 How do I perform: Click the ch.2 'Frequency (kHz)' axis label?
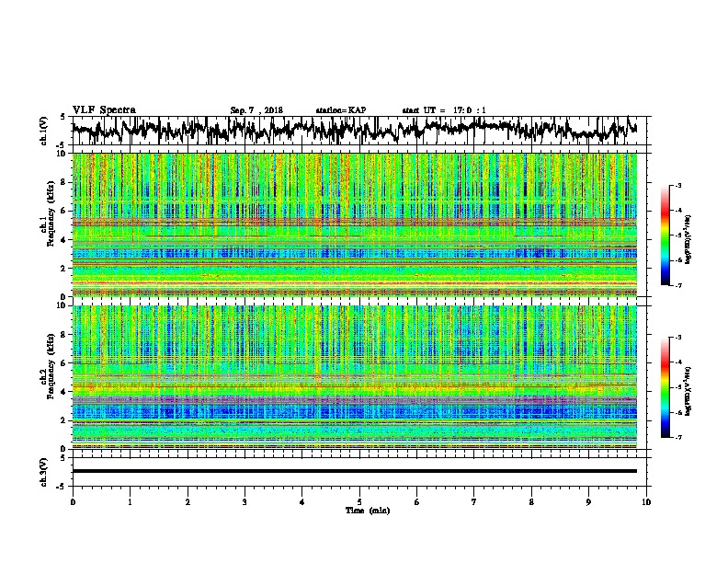point(51,366)
